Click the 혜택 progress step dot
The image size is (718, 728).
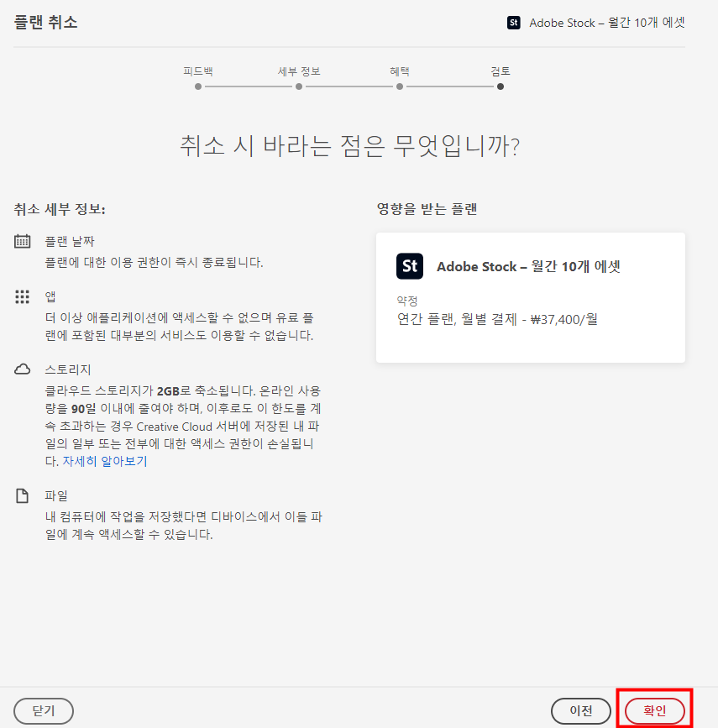coord(400,86)
